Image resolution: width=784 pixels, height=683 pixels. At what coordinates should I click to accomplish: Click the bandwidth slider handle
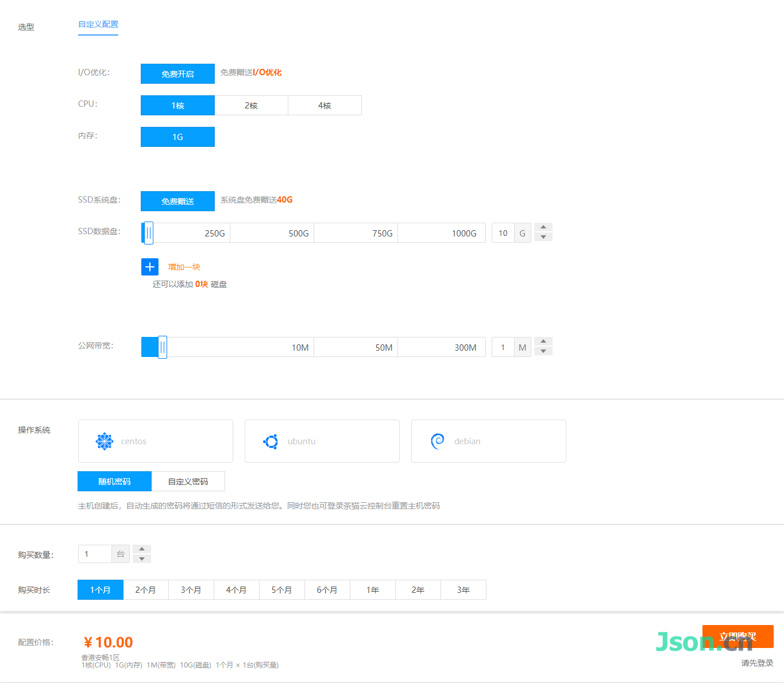click(x=163, y=347)
